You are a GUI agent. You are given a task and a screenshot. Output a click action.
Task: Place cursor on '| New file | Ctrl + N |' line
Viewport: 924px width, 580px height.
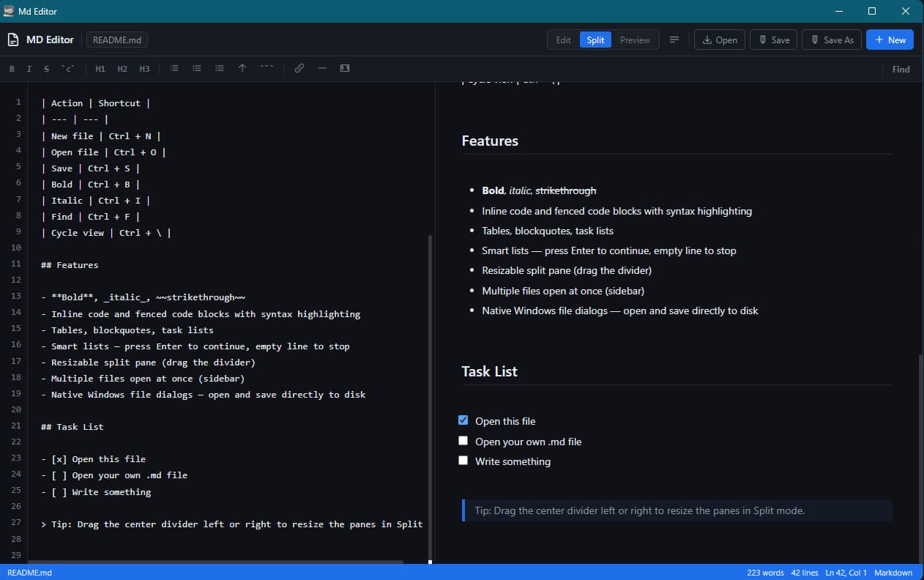(100, 136)
